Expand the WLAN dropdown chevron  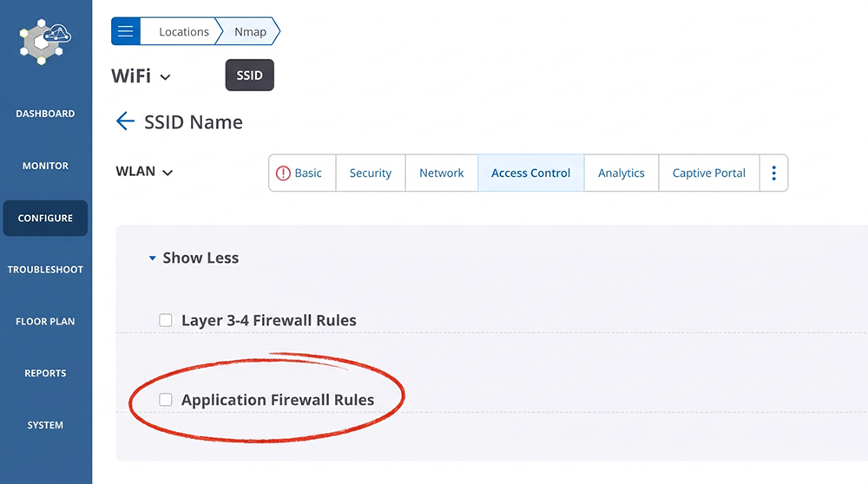168,173
